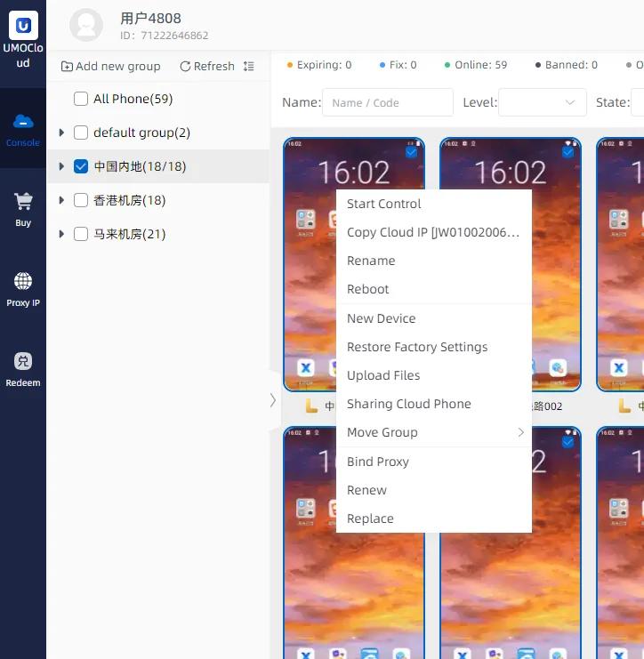Click the default group(2) label

(x=141, y=133)
